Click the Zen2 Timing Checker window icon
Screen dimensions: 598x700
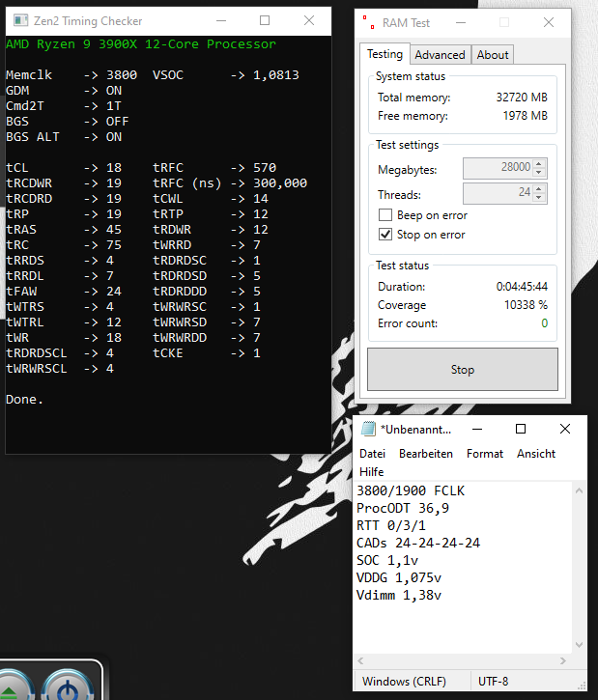pos(20,20)
